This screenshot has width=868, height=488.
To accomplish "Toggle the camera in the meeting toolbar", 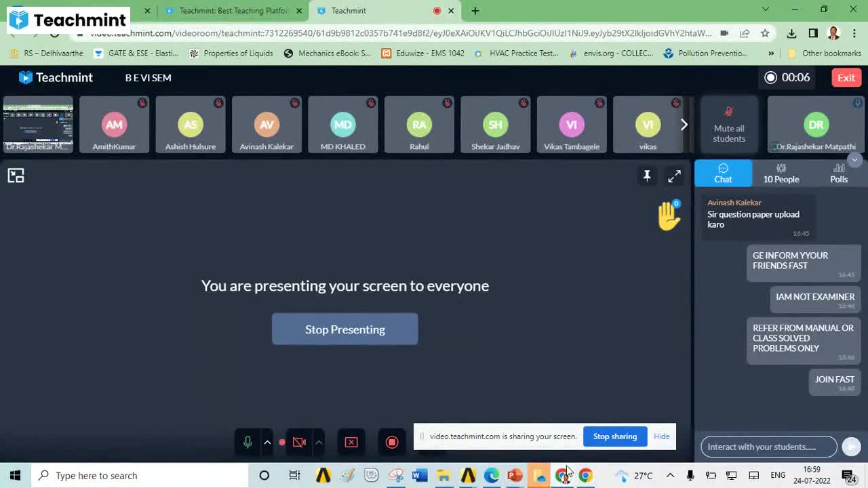I will (x=299, y=443).
